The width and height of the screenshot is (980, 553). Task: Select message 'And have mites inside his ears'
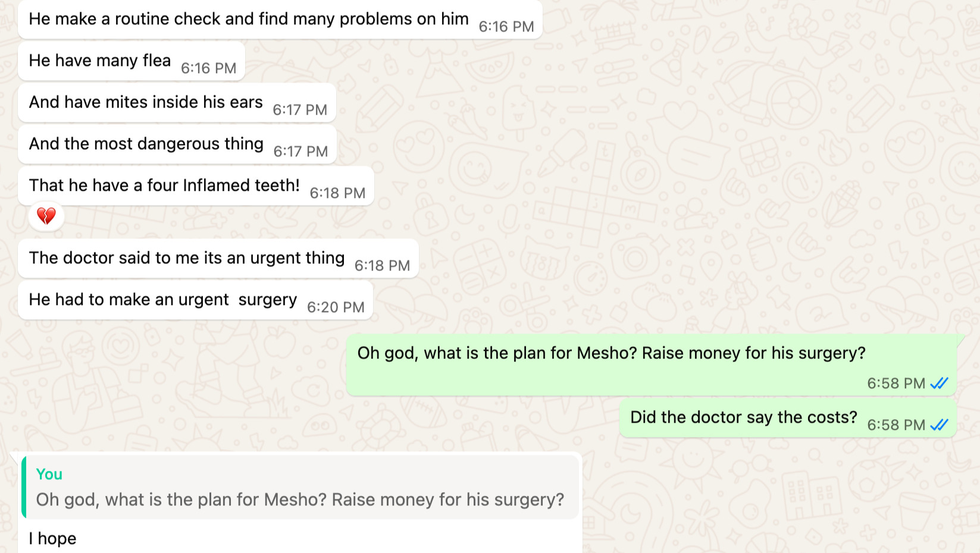(x=177, y=103)
